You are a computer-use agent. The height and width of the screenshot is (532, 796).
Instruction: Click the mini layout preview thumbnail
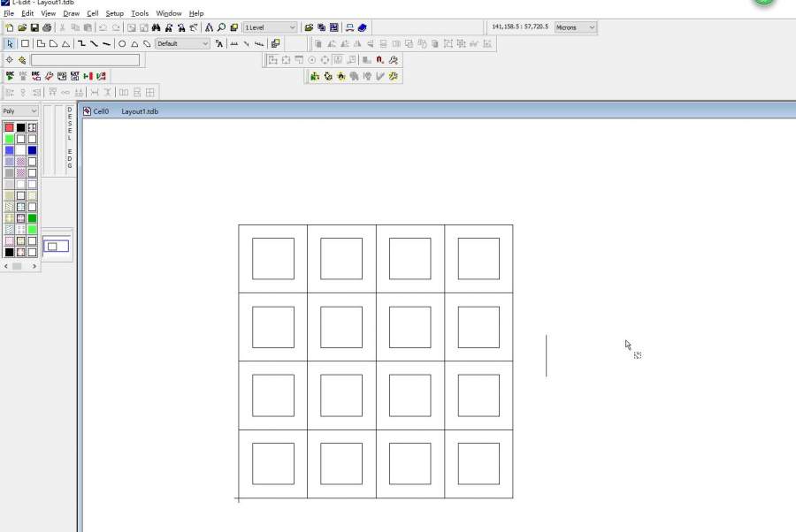click(56, 246)
